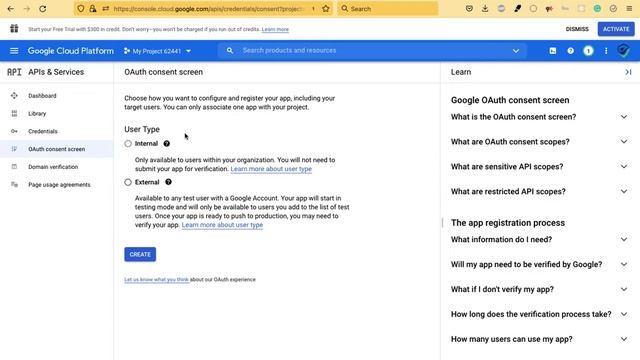Click the browser back arrow
This screenshot has height=360, width=640.
tap(11, 9)
